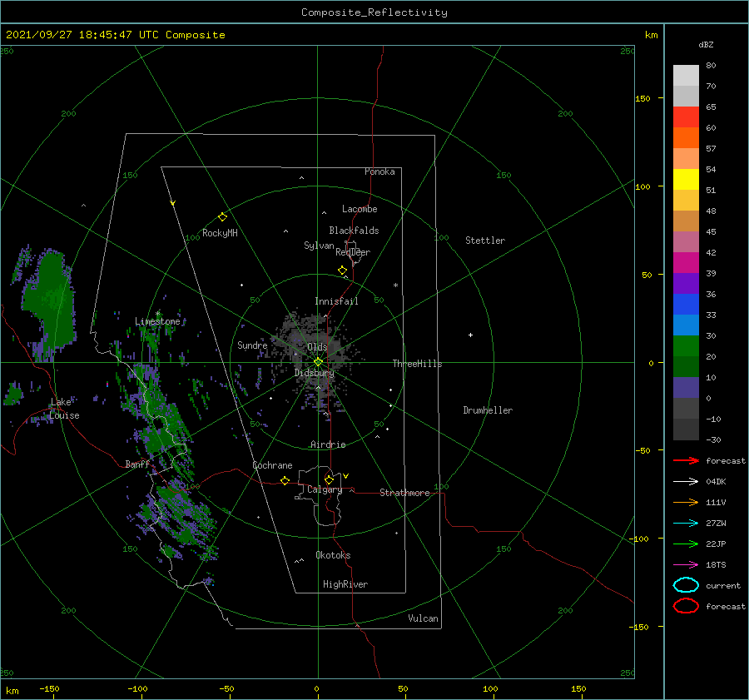Click the dBZ legend heading
The height and width of the screenshot is (700, 749).
(706, 44)
